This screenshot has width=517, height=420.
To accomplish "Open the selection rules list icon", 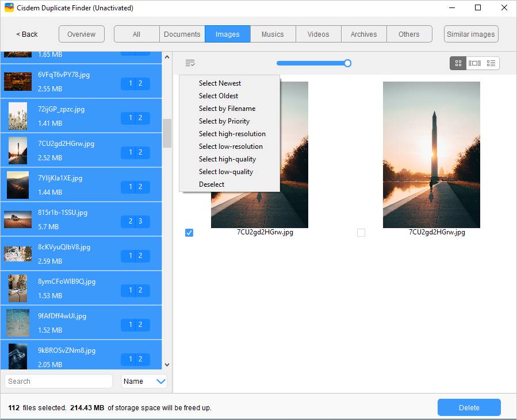I will pos(190,63).
